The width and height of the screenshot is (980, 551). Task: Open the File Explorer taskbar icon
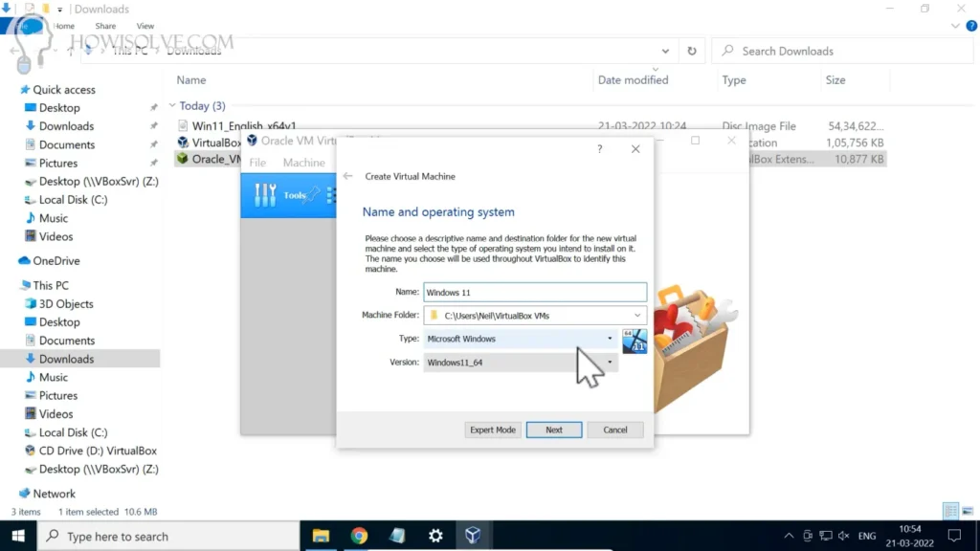coord(321,536)
